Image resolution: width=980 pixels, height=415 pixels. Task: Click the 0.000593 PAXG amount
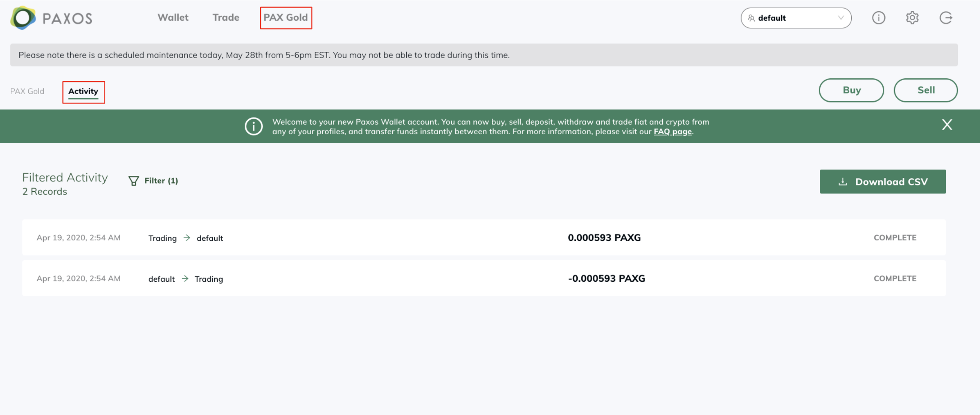(x=604, y=238)
